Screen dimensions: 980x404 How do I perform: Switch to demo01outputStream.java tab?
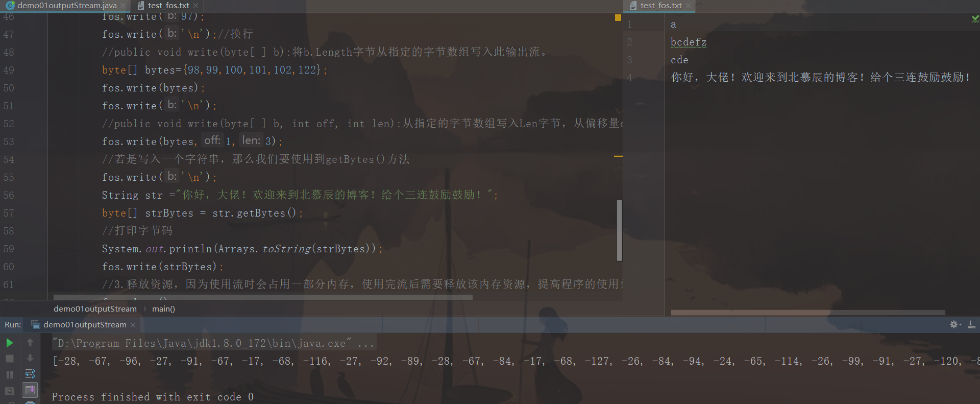67,6
